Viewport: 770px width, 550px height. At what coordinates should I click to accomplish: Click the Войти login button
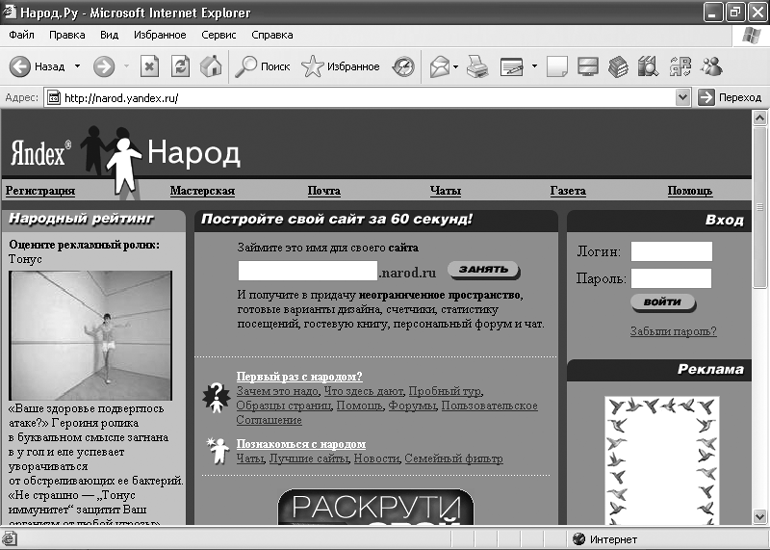662,302
